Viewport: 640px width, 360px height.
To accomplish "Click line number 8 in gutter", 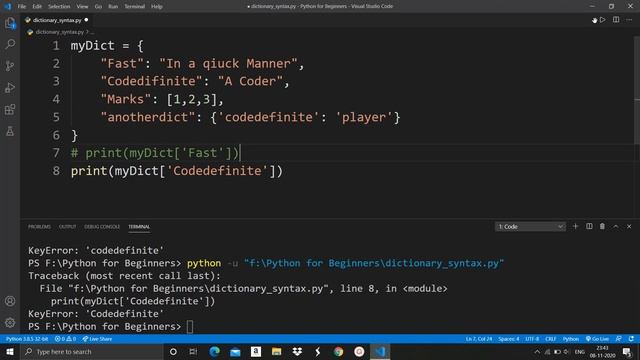I will tap(56, 171).
